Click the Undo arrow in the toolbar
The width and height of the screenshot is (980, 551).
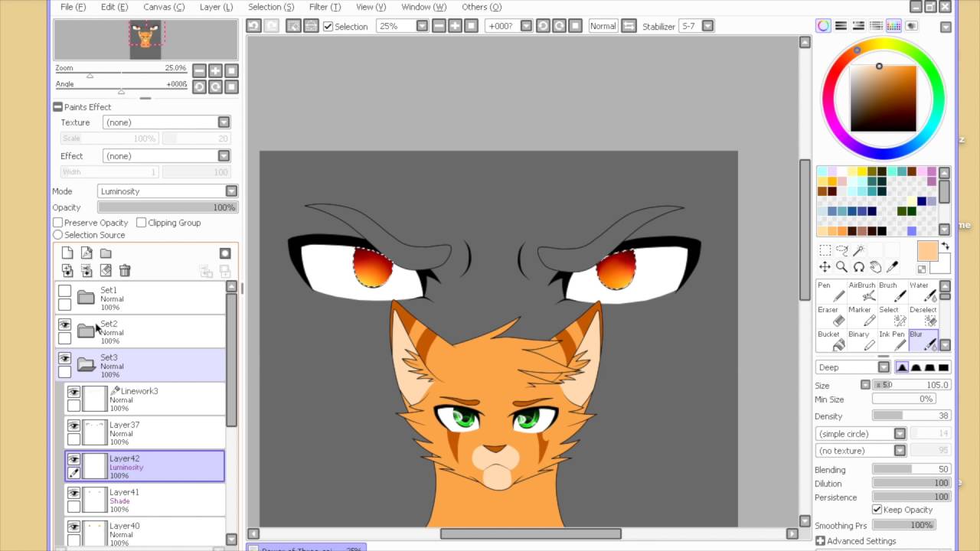click(254, 26)
